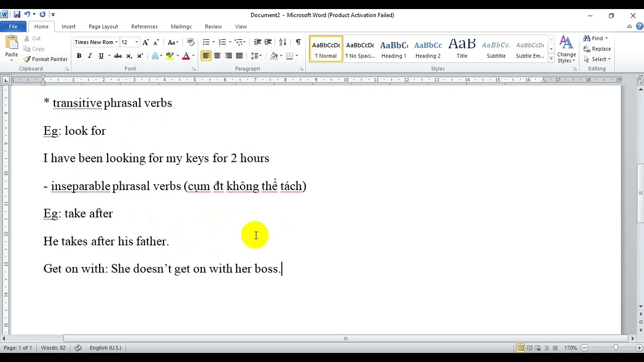Click the Undo icon

pyautogui.click(x=27, y=15)
